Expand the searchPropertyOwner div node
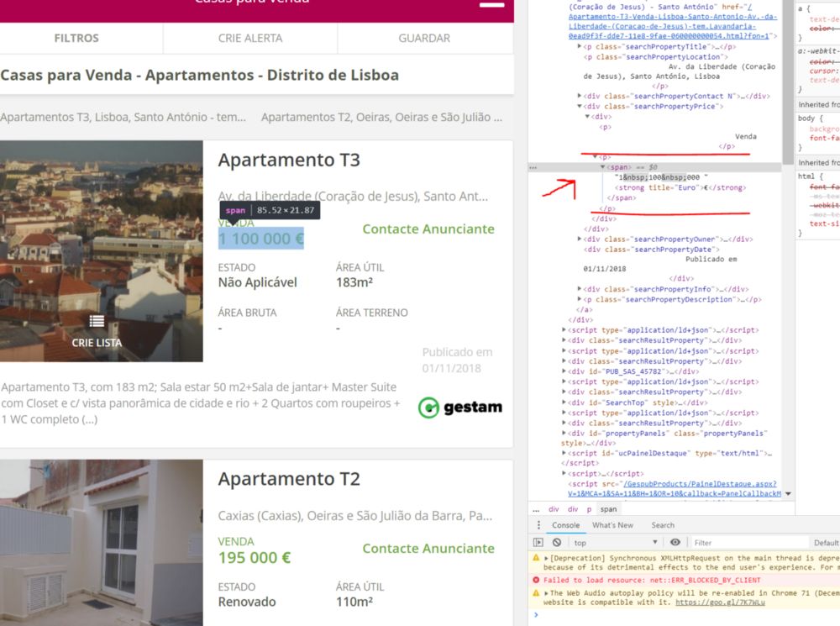840x626 pixels. coord(579,239)
